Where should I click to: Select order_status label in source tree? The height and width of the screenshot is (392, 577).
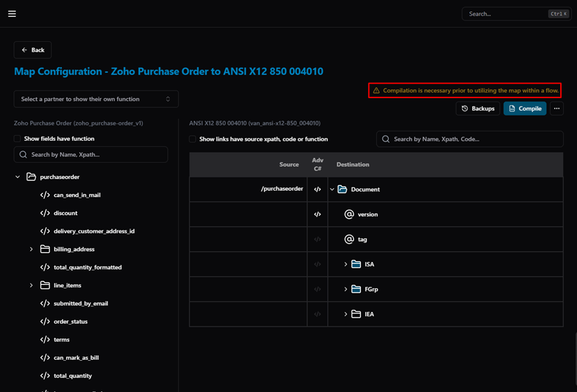70,322
